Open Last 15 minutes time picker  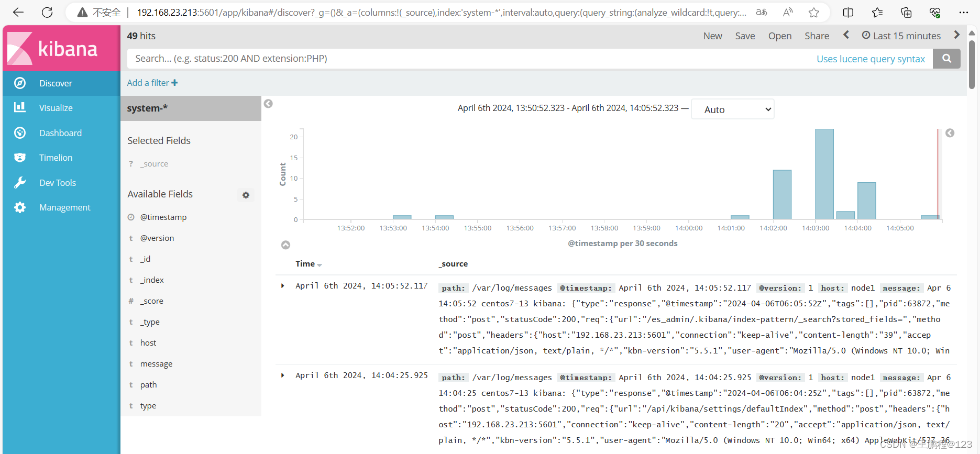click(901, 36)
